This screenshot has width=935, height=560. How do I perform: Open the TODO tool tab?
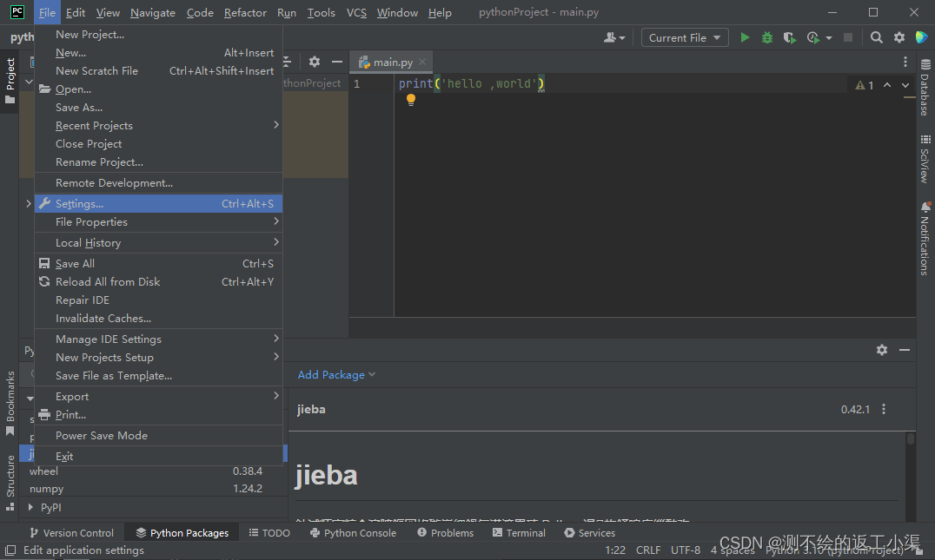(269, 532)
